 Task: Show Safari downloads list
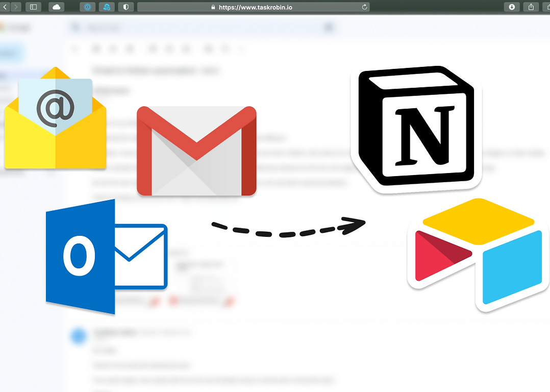pos(512,7)
